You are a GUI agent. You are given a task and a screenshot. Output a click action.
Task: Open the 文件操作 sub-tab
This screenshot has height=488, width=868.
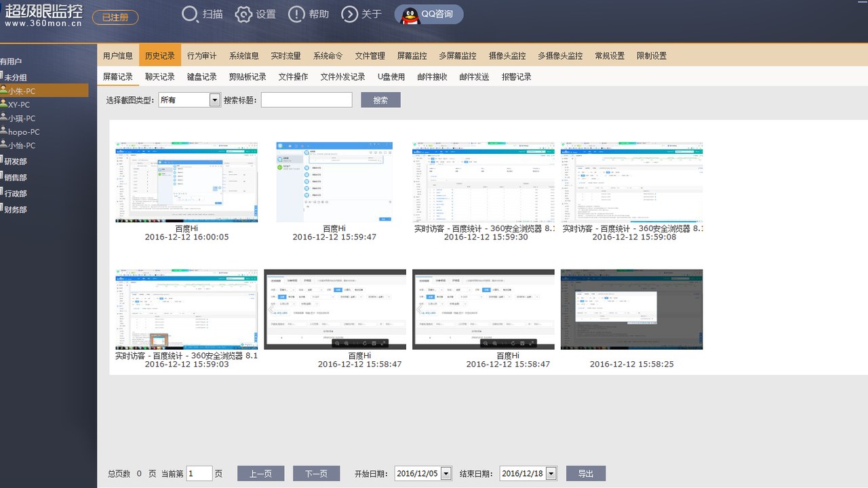click(293, 77)
